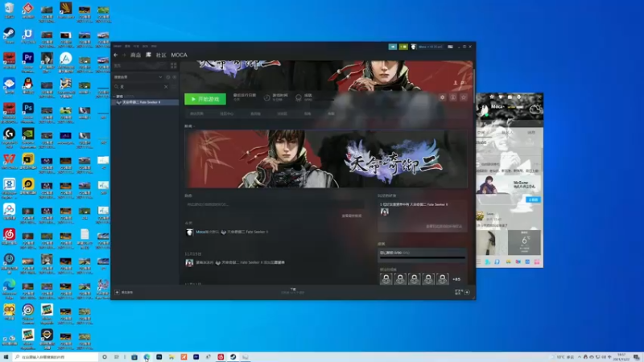This screenshot has height=362, width=644.
Task: Add game to favorites star icon
Action: (464, 97)
